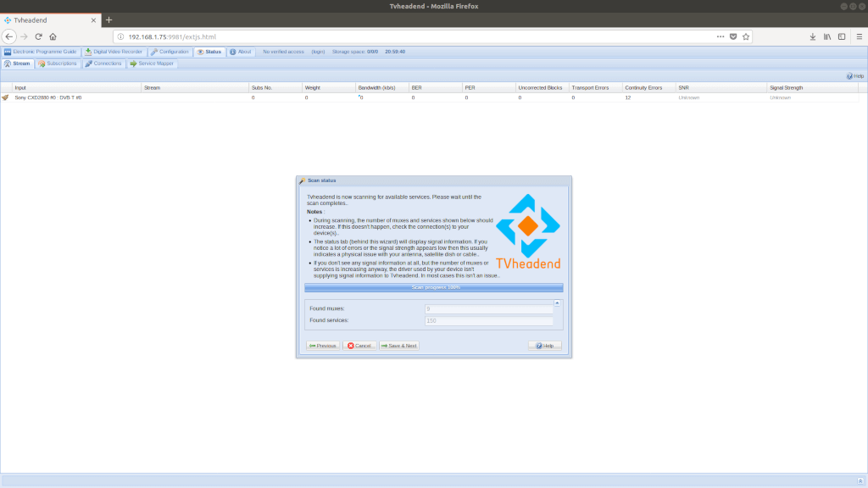The image size is (868, 488).
Task: Bookmark this page with the star icon
Action: [746, 36]
